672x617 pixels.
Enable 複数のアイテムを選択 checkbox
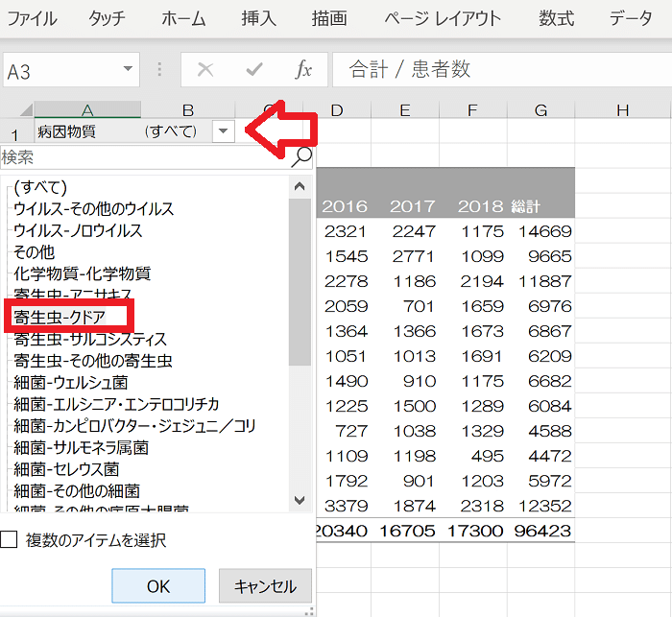point(9,539)
